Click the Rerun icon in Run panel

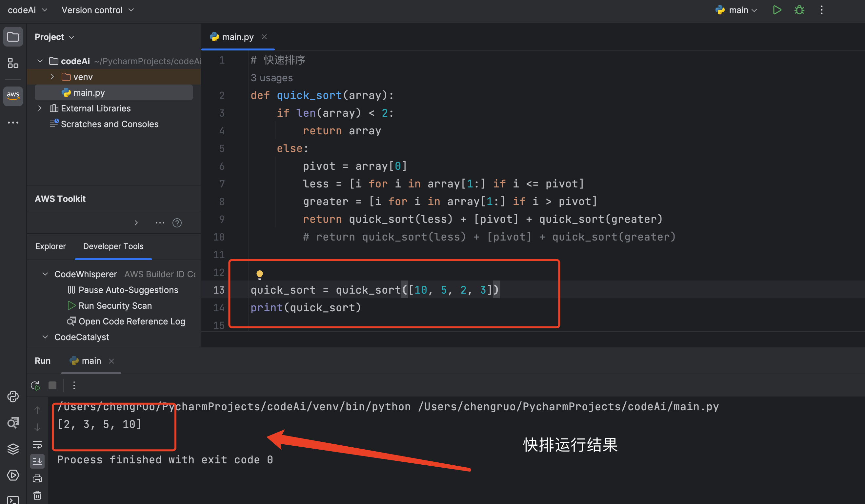[x=35, y=385]
